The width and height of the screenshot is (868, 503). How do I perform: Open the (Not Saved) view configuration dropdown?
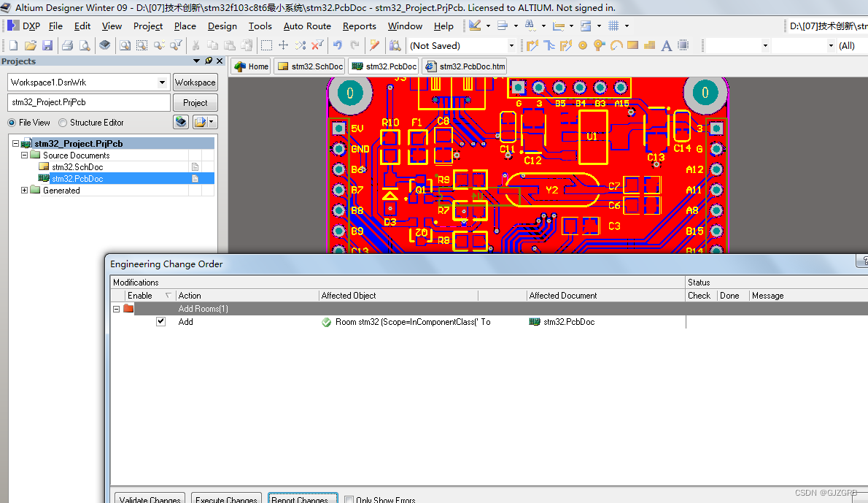tap(511, 46)
